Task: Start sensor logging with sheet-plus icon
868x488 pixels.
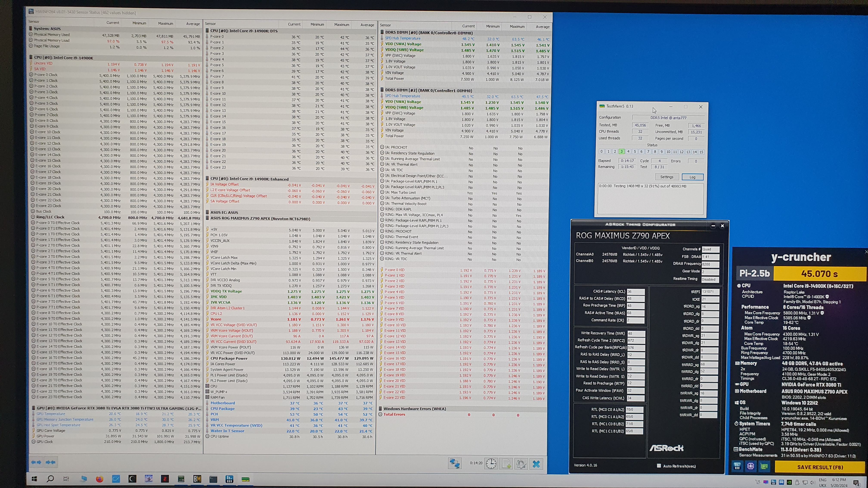Action: pyautogui.click(x=506, y=464)
